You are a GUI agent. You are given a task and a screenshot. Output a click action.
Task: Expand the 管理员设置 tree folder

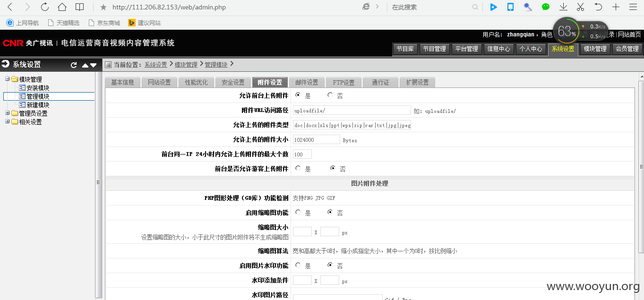click(x=8, y=113)
